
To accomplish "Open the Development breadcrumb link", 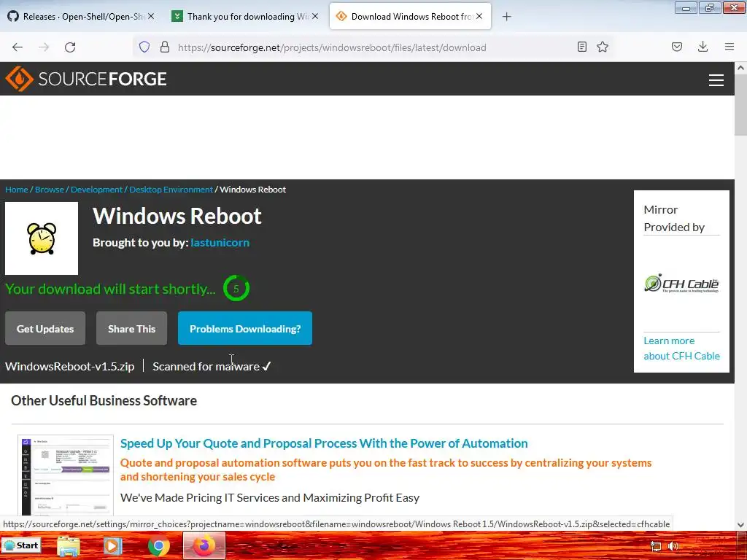I will coord(97,190).
